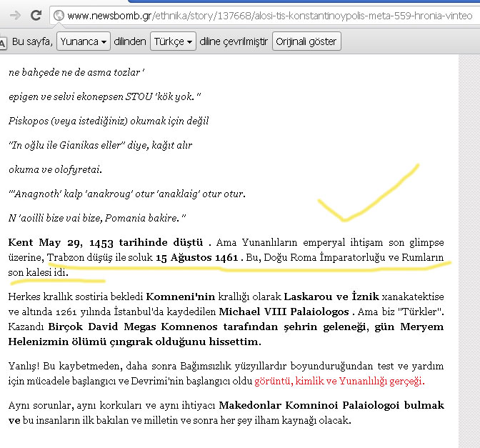Click the underlined phrase 'Trabzon düşüş ile soluk'
Screen dimensions: 480x448
(x=100, y=257)
